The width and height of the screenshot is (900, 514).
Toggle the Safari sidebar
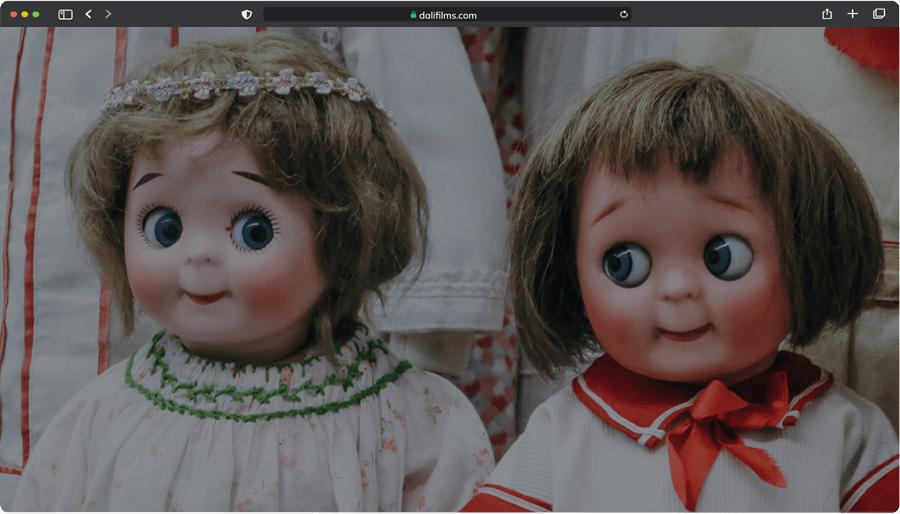pyautogui.click(x=65, y=14)
